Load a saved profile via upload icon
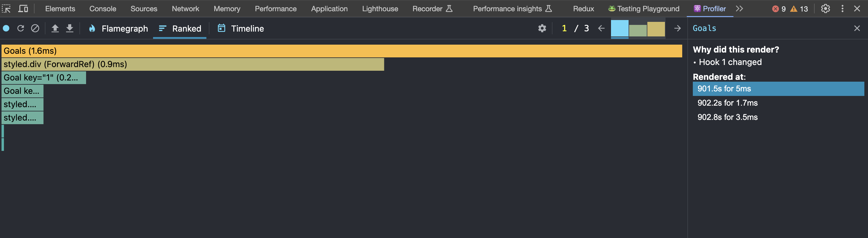 pyautogui.click(x=55, y=28)
